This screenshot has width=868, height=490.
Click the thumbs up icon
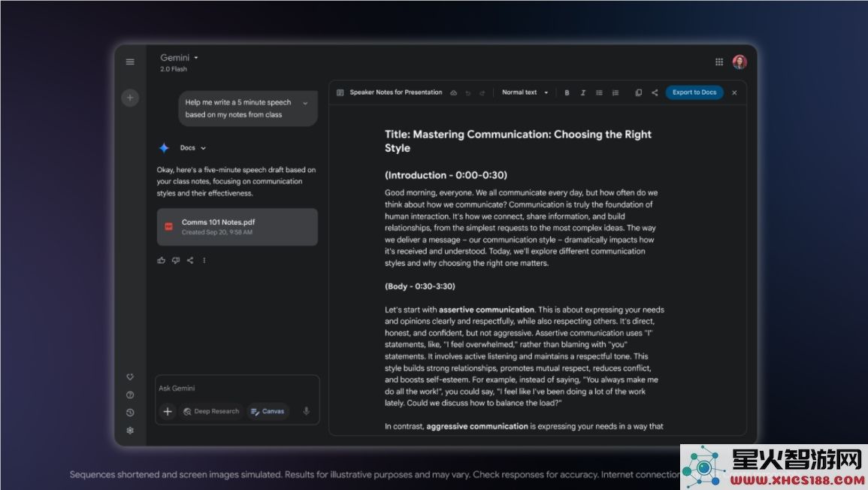click(161, 260)
